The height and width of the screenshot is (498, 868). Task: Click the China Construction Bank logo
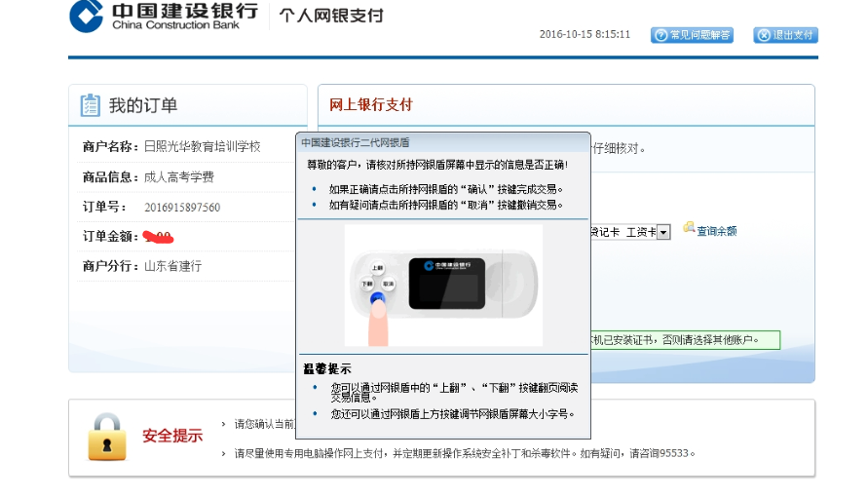[x=164, y=16]
